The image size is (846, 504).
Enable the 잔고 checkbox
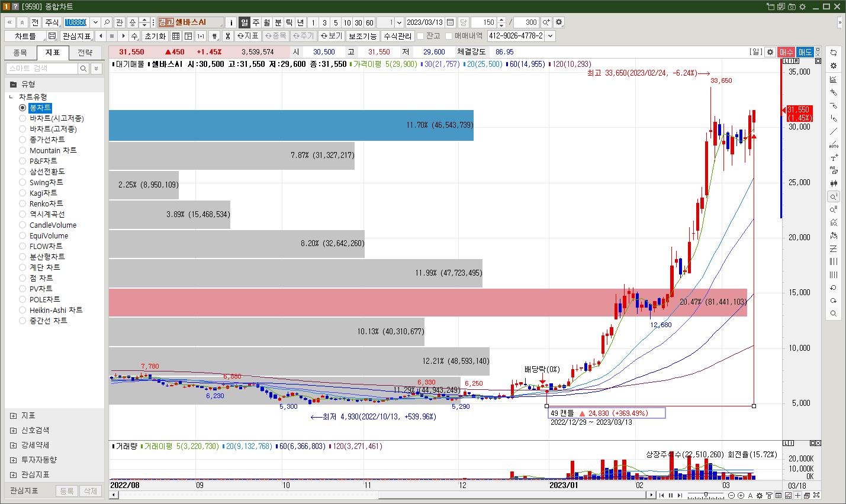pyautogui.click(x=420, y=36)
